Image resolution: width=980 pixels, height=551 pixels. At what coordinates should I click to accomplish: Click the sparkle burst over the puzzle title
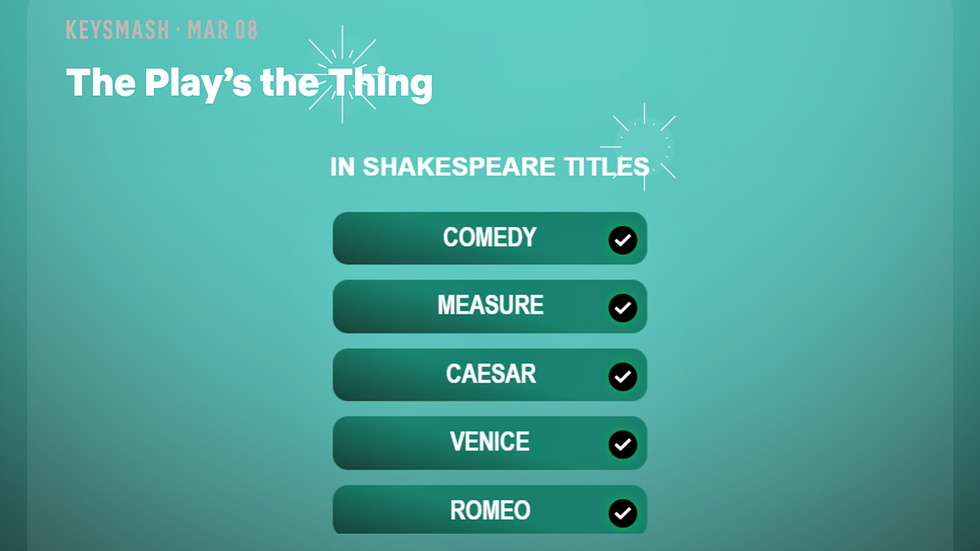click(x=342, y=74)
